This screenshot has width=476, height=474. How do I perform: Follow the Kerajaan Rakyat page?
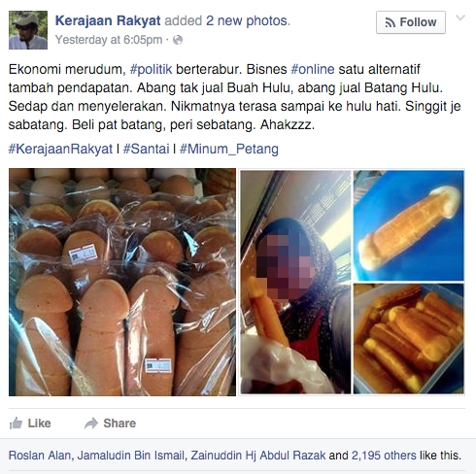point(411,22)
